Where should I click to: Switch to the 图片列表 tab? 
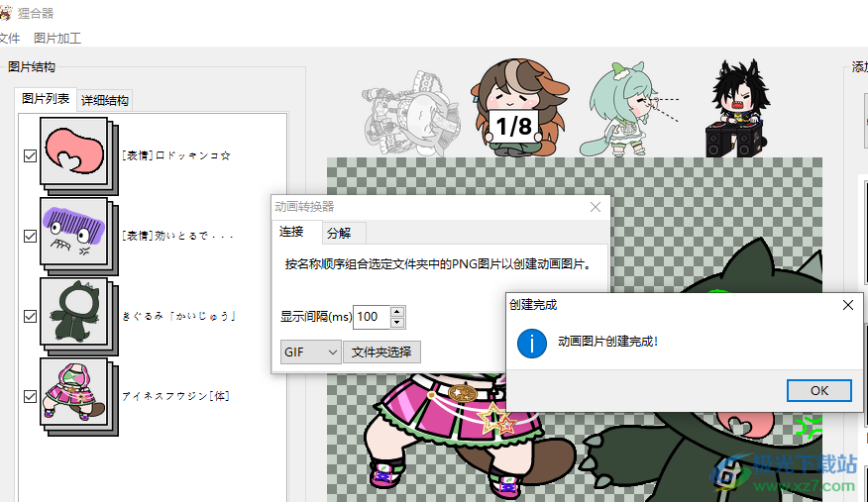pyautogui.click(x=46, y=98)
